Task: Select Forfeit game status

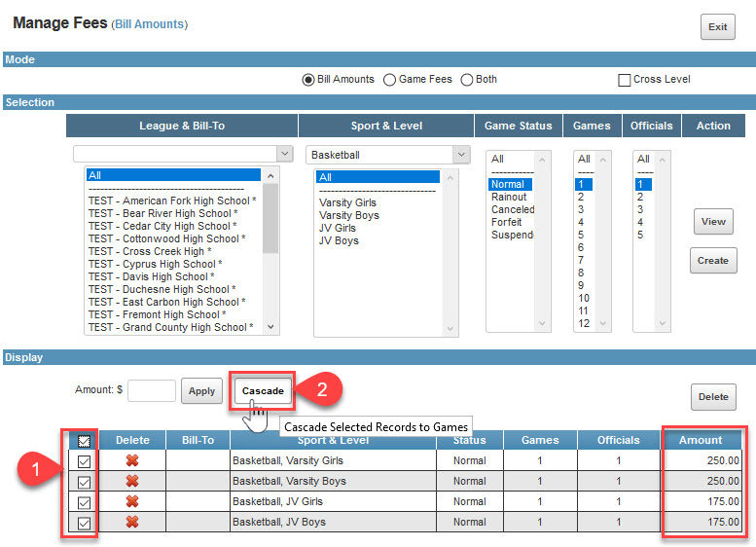Action: click(x=507, y=222)
